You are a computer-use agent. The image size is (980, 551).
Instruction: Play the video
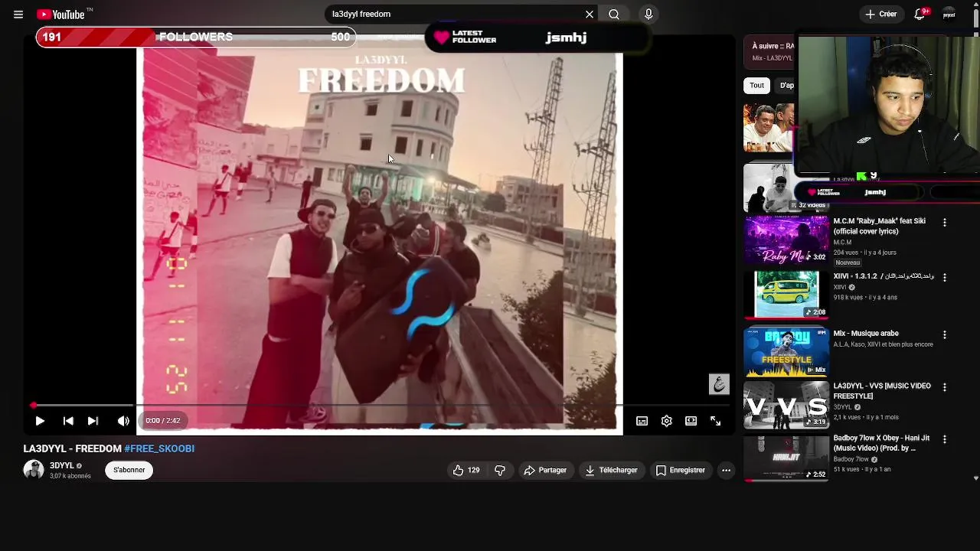(40, 421)
